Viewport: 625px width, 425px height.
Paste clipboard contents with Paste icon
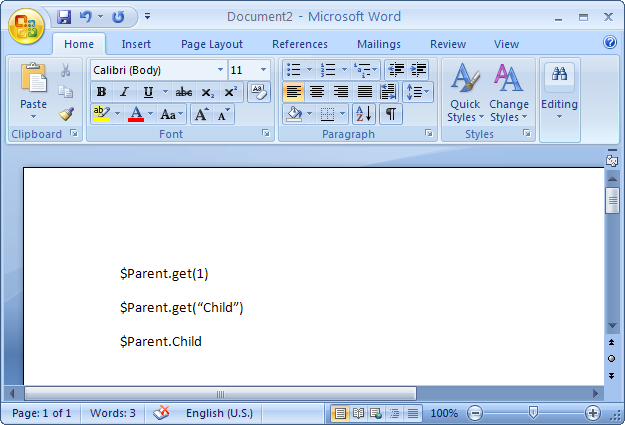click(33, 79)
